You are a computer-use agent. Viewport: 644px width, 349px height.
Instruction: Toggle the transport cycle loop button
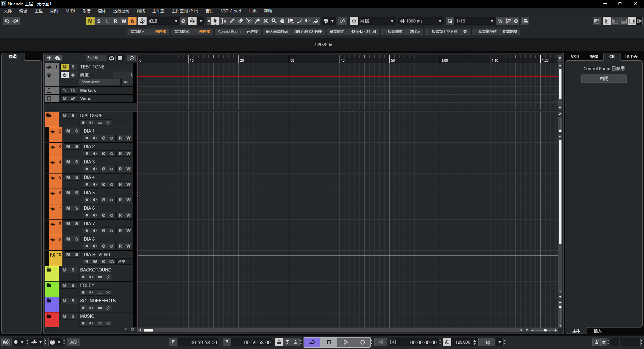[x=312, y=342]
